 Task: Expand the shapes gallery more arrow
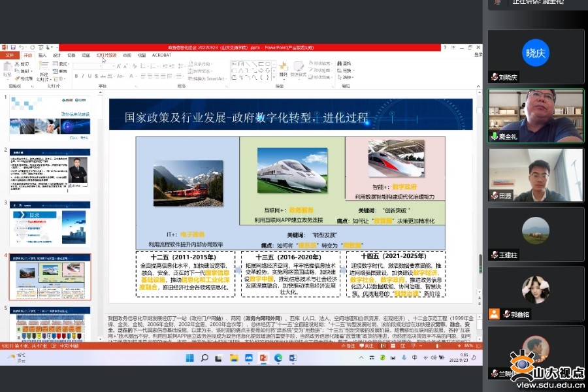click(x=274, y=78)
